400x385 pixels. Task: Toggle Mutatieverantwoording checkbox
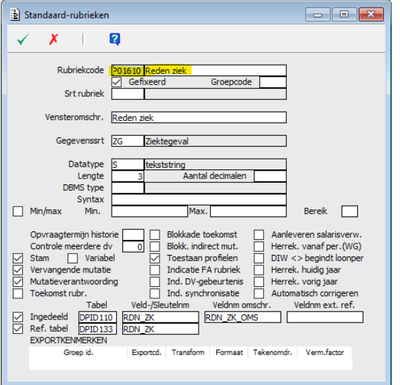point(18,282)
